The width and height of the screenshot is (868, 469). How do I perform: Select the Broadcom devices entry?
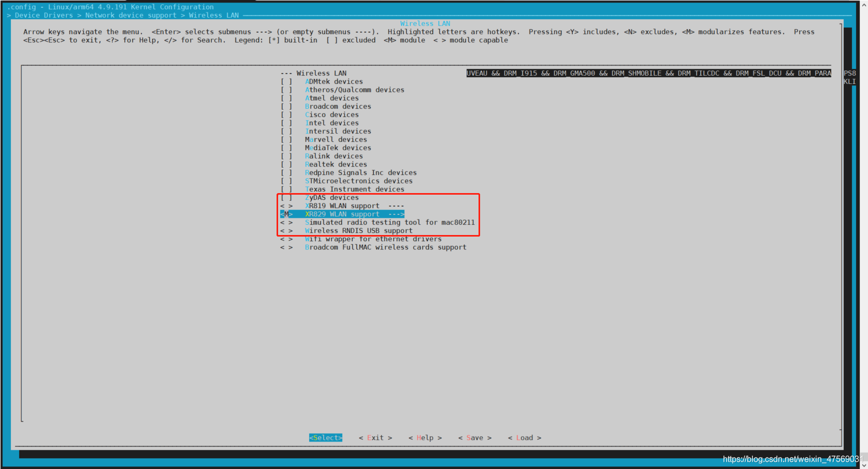[338, 107]
